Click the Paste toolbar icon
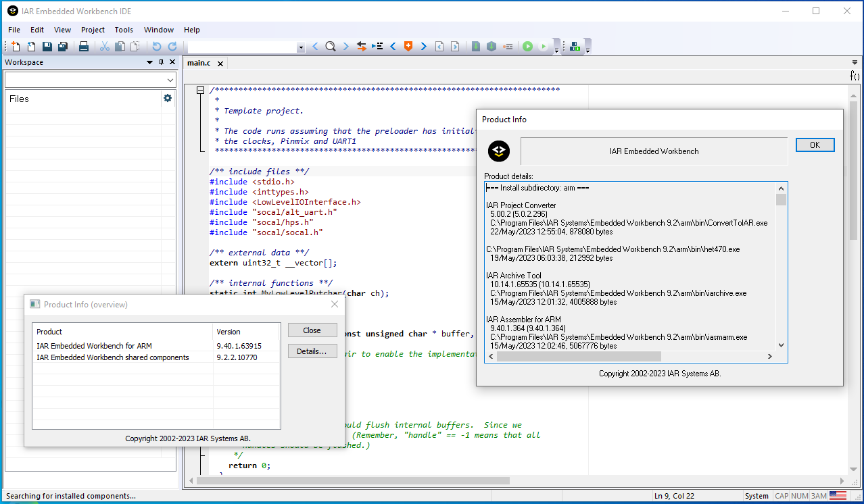This screenshot has height=504, width=864. click(135, 47)
